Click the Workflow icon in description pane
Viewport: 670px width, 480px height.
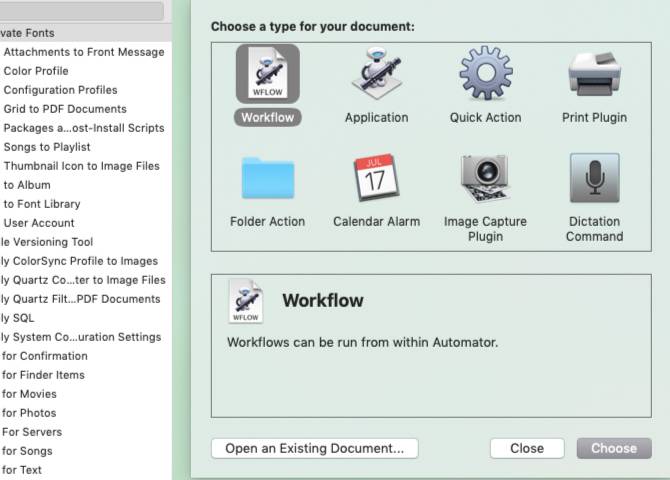pos(246,301)
